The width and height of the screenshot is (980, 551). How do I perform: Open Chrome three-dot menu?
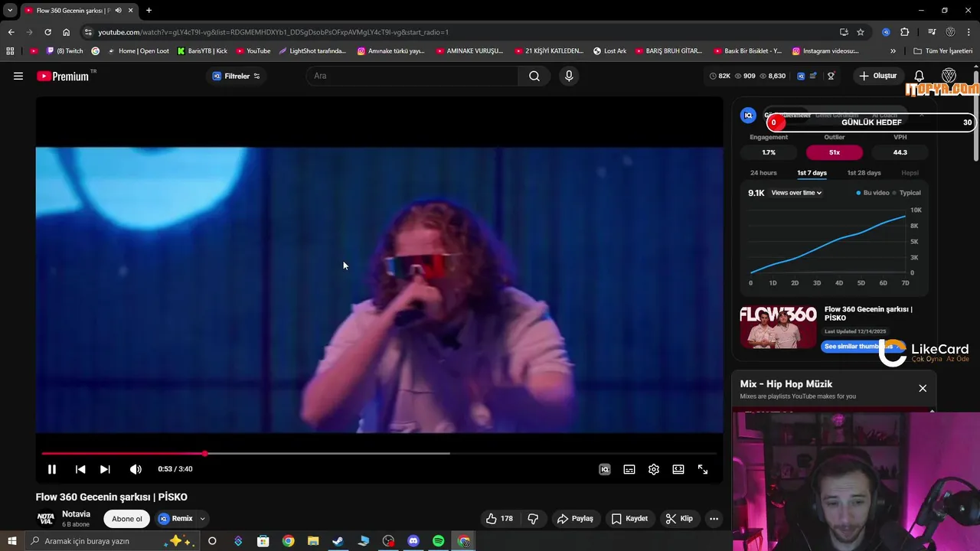click(969, 32)
